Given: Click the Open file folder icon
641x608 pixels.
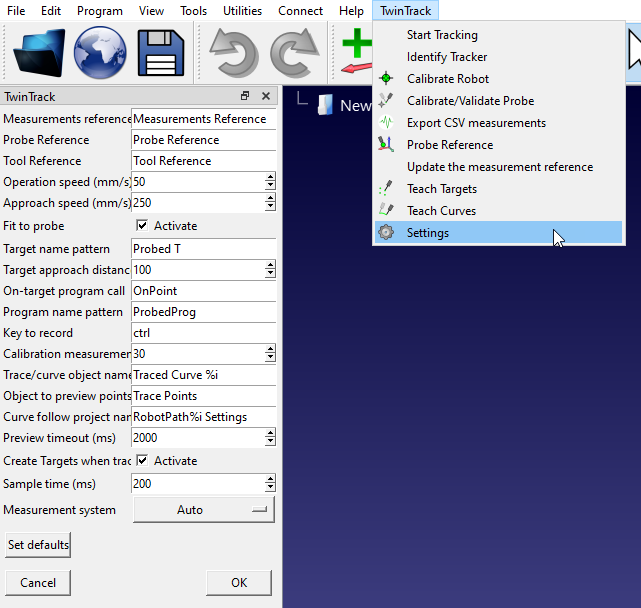Looking at the screenshot, I should click(38, 52).
